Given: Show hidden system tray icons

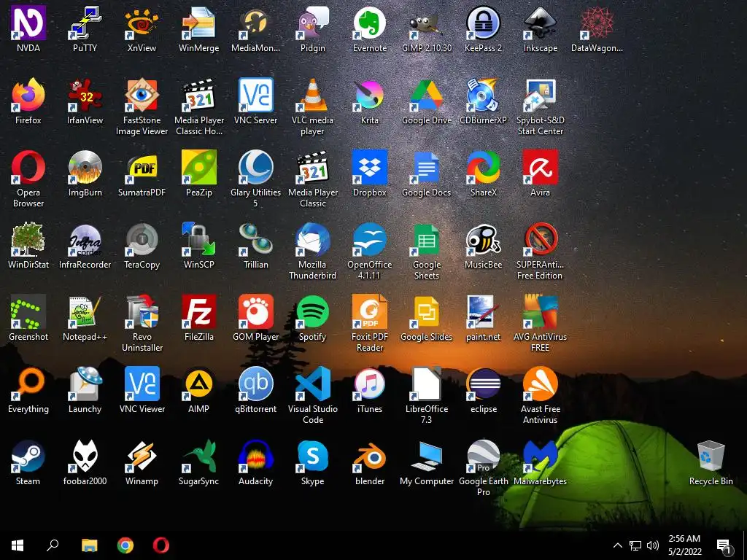Looking at the screenshot, I should coord(617,545).
